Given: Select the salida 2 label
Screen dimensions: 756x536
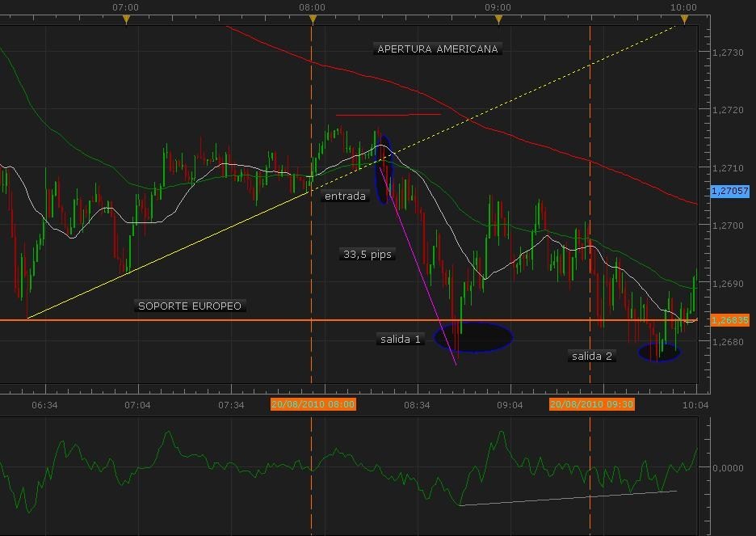Looking at the screenshot, I should click(591, 356).
